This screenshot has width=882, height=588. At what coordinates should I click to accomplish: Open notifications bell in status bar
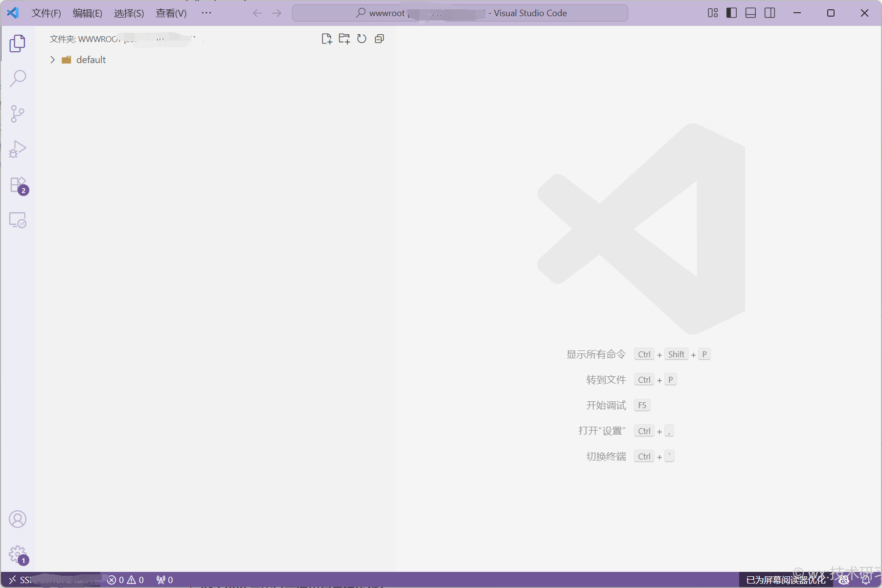coord(866,580)
